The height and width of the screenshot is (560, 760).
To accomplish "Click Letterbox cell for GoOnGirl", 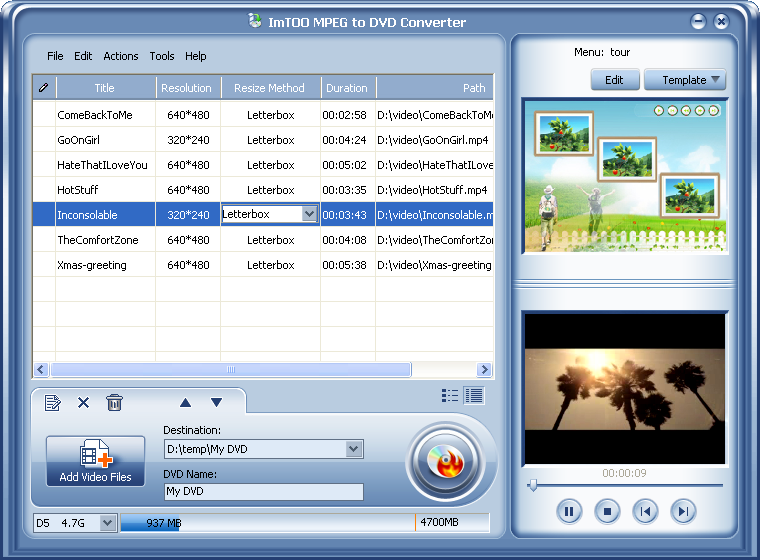I will tap(270, 140).
